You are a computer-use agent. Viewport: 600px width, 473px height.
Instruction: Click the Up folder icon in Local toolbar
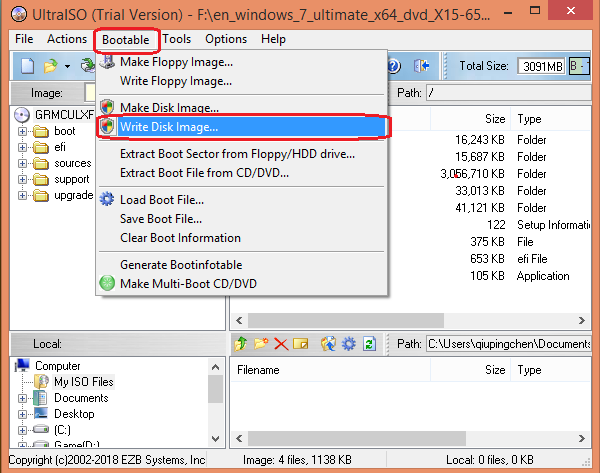(241, 344)
